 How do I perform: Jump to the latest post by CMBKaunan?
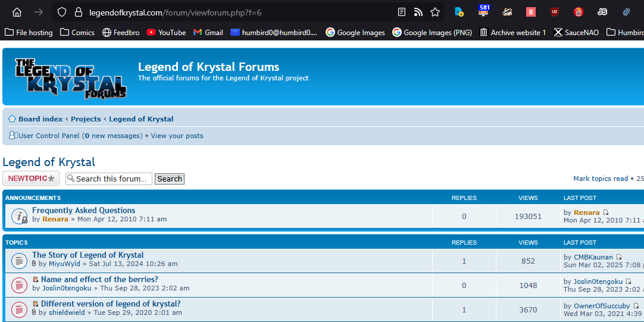click(619, 258)
